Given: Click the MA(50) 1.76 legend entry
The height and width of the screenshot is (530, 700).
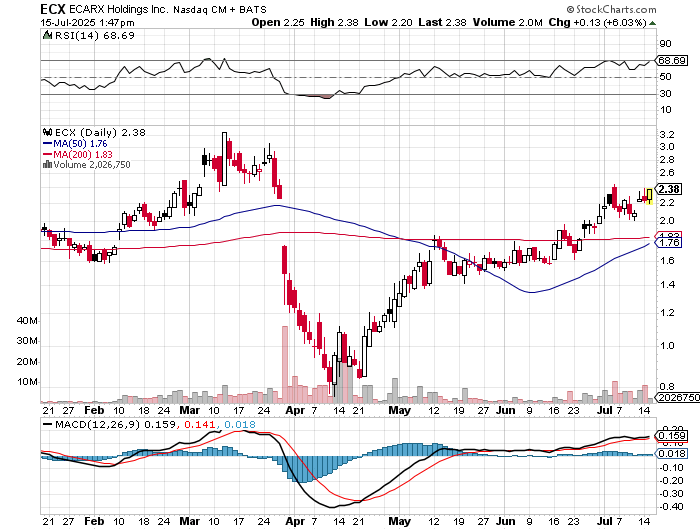Looking at the screenshot, I should (80, 144).
